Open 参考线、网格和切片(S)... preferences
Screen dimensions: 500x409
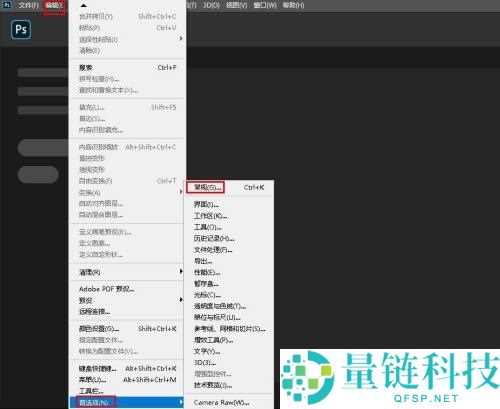click(229, 329)
